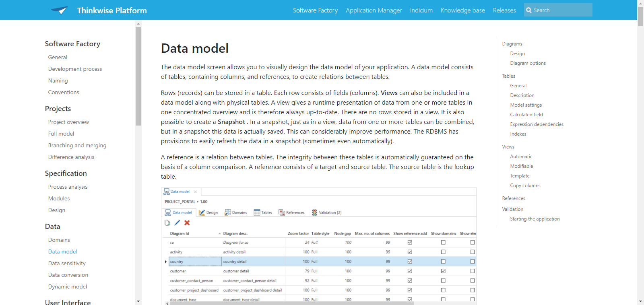This screenshot has height=305, width=644.
Task: Click the Thinkwise paper plane logo
Action: tap(59, 10)
